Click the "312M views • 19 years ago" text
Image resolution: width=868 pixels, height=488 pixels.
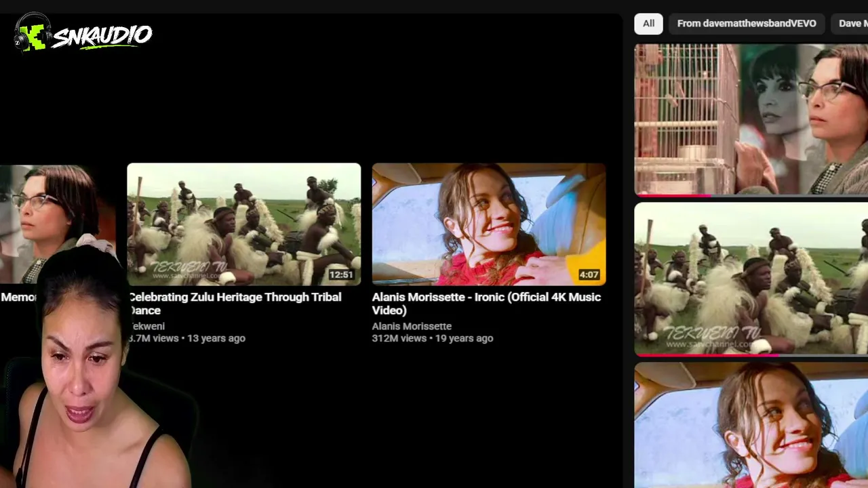tap(433, 338)
